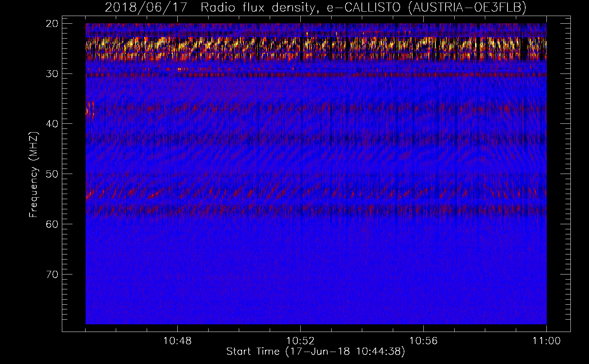Click the 'Frequency (MHZ)' y-axis label
Screen dimensions: 589x364
33,175
